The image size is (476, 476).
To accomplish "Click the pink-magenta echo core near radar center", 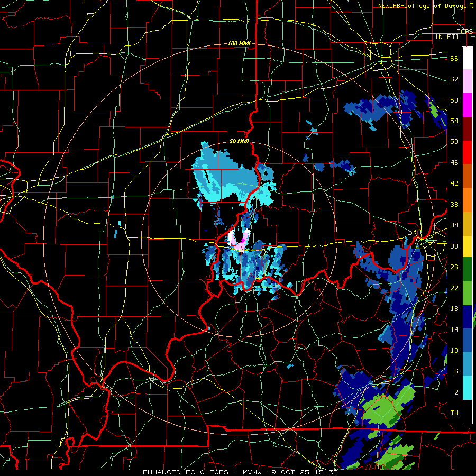I will point(240,240).
